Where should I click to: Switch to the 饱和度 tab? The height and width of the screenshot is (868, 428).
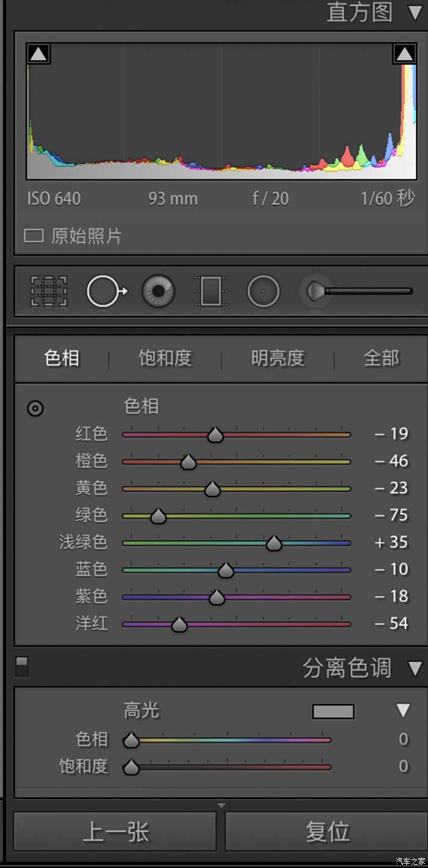(165, 359)
